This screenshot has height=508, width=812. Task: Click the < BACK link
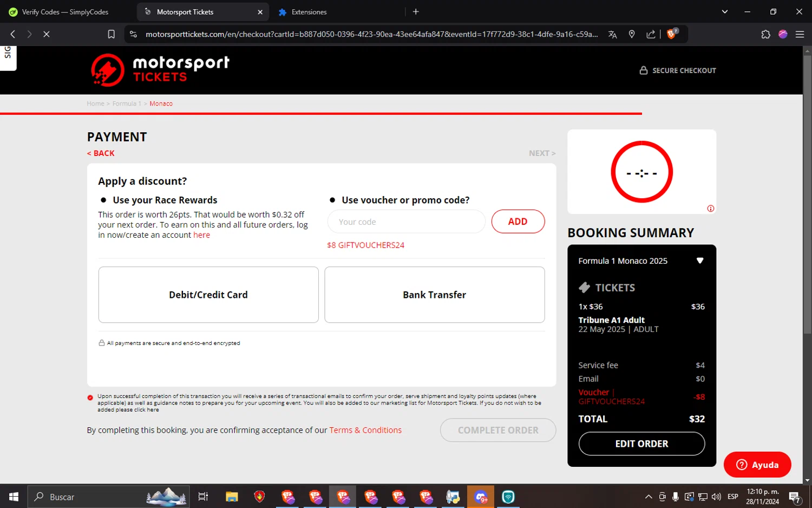tap(101, 153)
